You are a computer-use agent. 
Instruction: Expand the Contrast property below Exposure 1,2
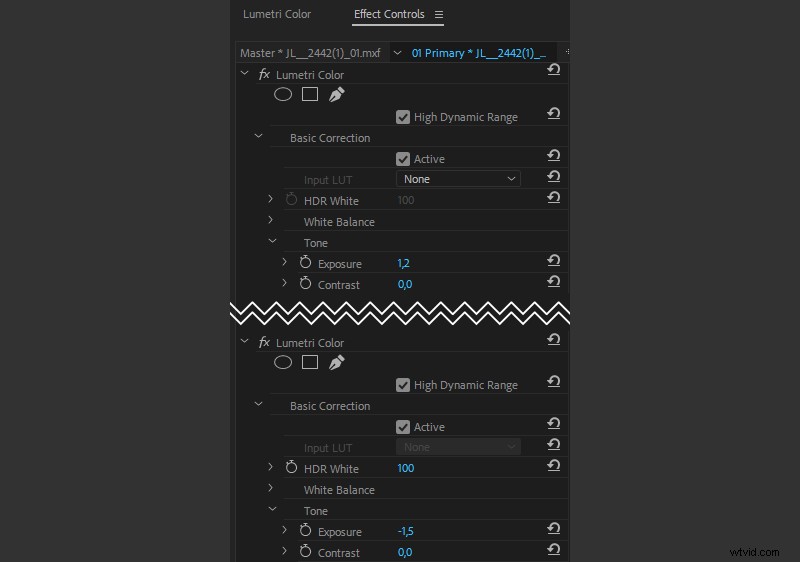(285, 283)
